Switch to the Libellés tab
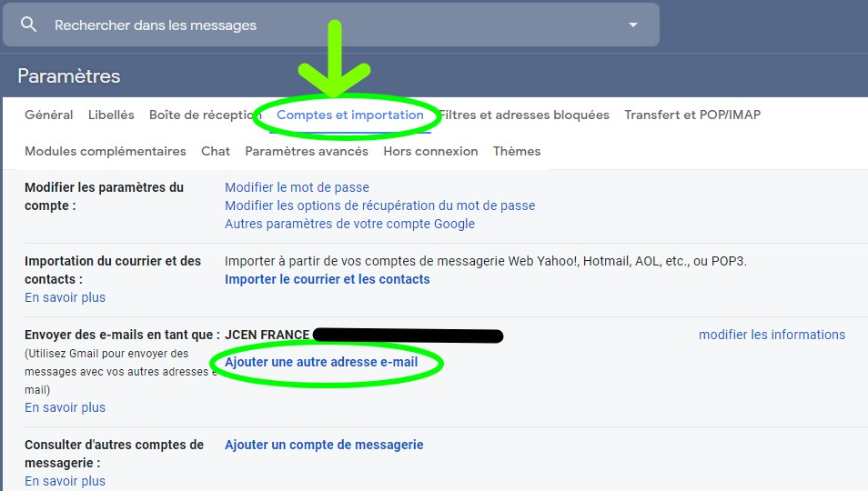868x491 pixels. click(111, 115)
